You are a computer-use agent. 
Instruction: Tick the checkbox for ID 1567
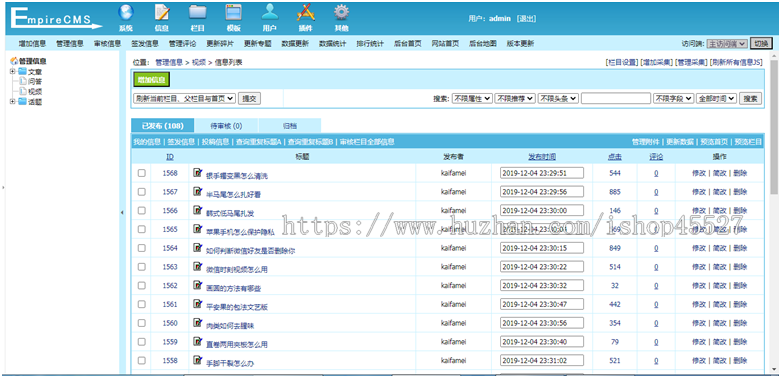coord(141,192)
